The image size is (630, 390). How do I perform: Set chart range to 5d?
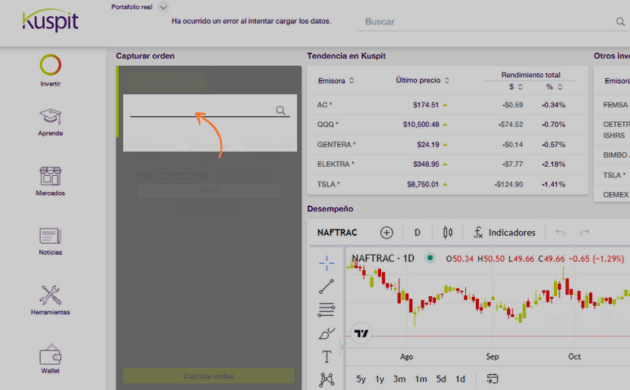pos(441,379)
